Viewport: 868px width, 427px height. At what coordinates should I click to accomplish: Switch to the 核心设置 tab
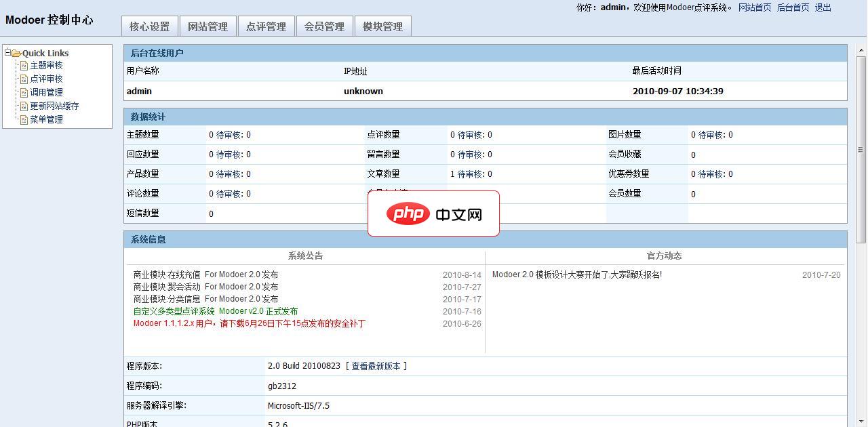coord(149,26)
